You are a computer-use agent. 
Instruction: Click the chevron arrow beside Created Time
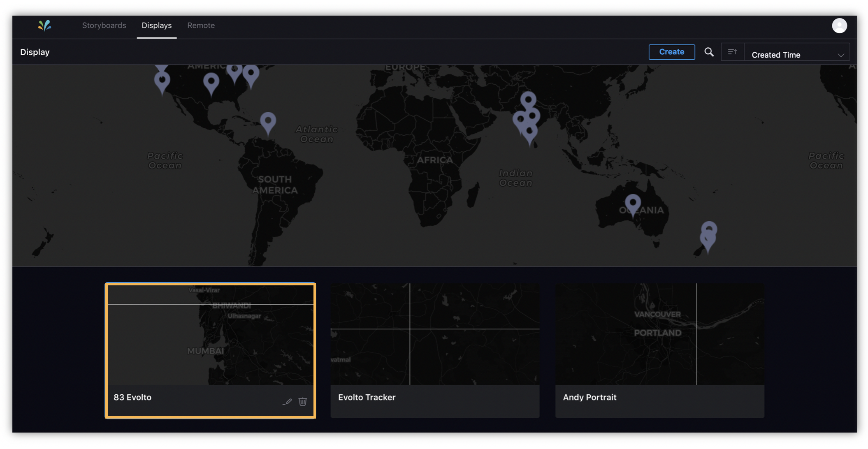point(840,55)
